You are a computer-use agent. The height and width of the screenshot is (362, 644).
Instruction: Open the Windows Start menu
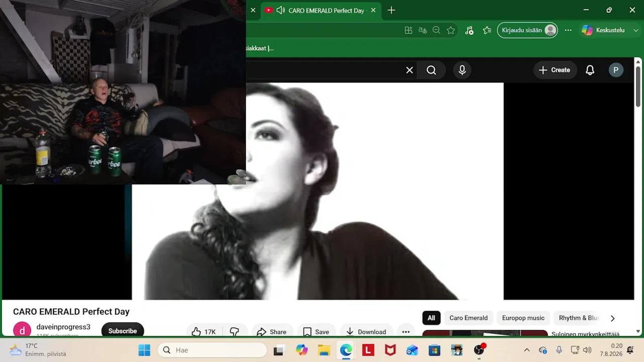tap(144, 350)
